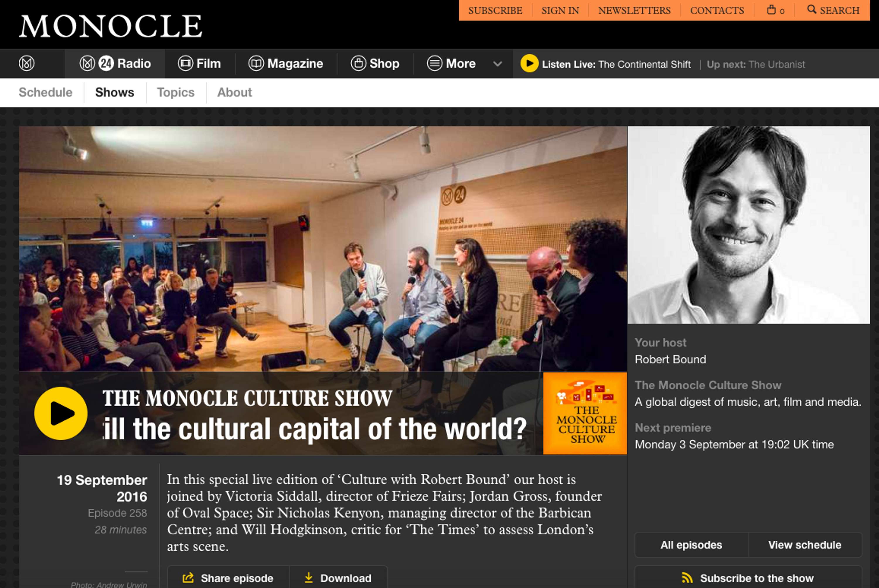
Task: Click the orange Monocle Culture Show badge
Action: click(585, 413)
